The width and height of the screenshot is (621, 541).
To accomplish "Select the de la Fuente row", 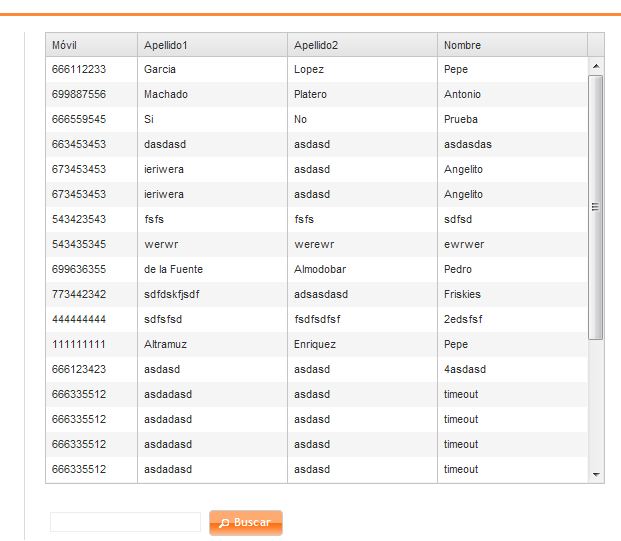I will click(316, 269).
